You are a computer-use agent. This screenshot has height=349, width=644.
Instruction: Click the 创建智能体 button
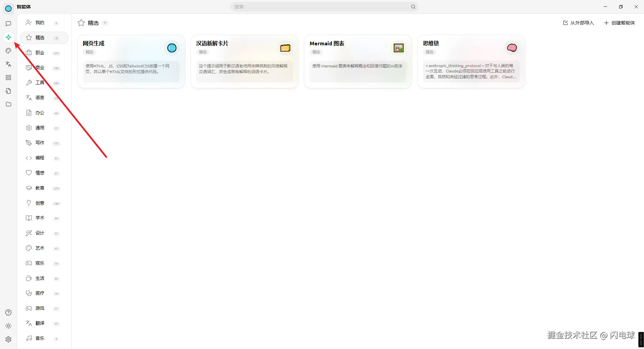click(x=619, y=22)
